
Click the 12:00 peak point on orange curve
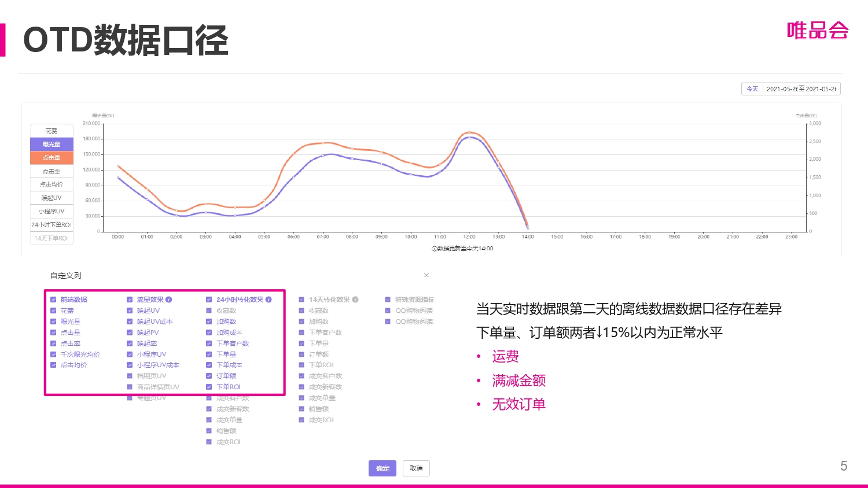(469, 132)
